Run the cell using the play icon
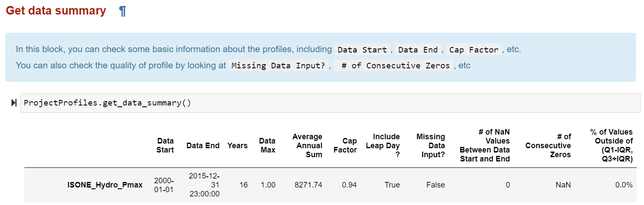This screenshot has width=644, height=205. 14,103
